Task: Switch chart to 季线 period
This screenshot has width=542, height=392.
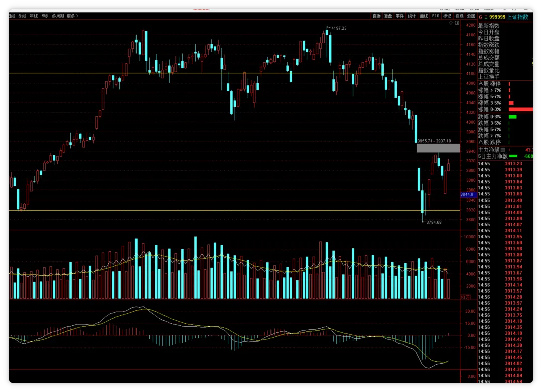Action: (x=22, y=16)
